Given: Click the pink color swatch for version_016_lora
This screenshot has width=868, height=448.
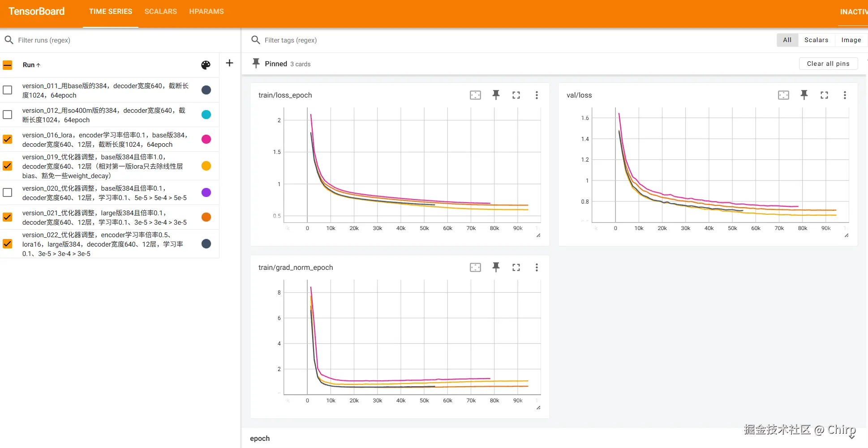Looking at the screenshot, I should (x=206, y=139).
